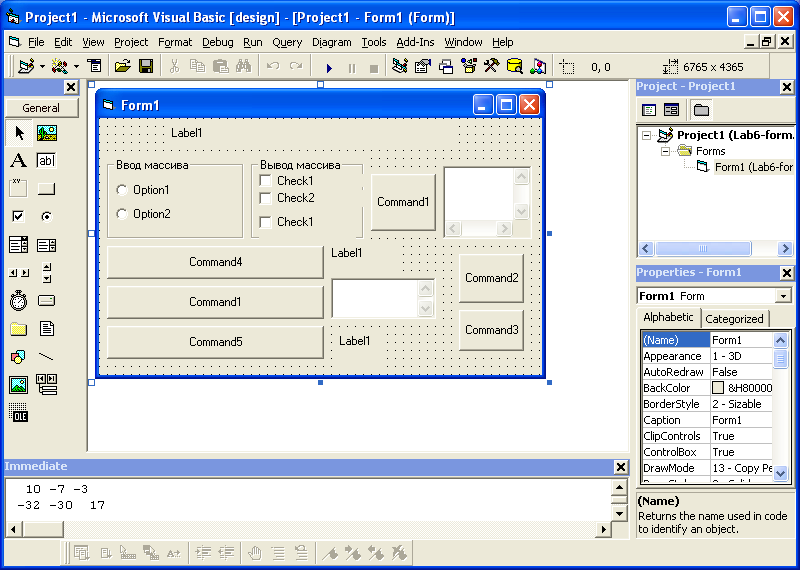Viewport: 800px width, 570px height.
Task: Click Open Project toolbar icon
Action: tap(122, 66)
